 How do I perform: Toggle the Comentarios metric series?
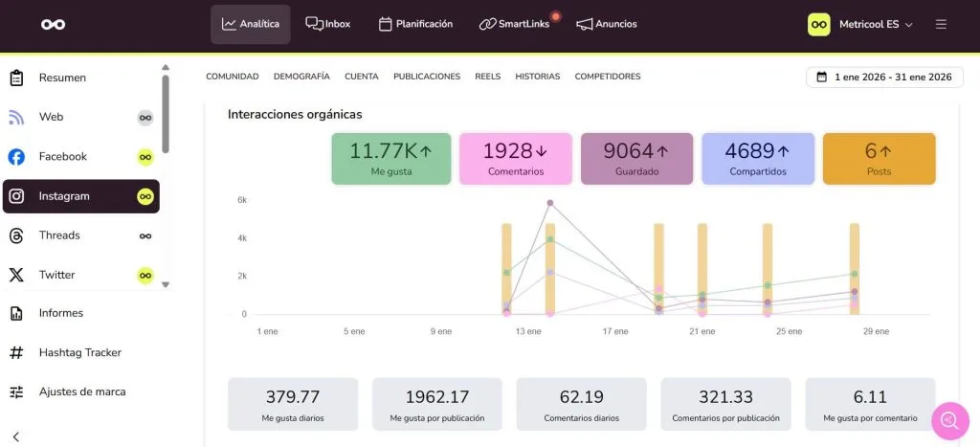[516, 158]
